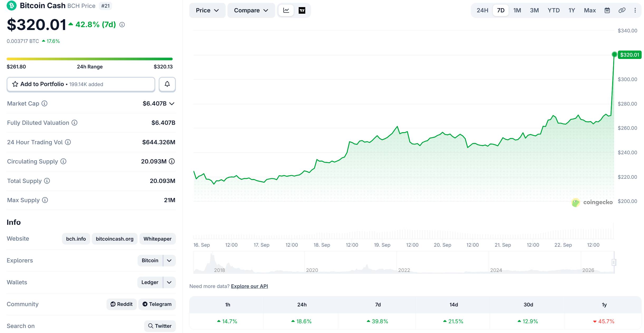
Task: Select the 1Y time range tab
Action: pos(572,10)
